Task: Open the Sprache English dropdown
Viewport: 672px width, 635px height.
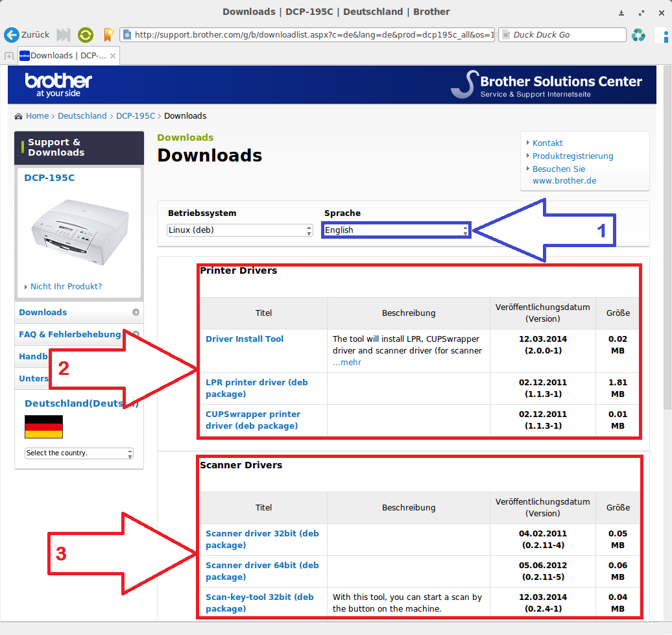Action: pos(396,230)
